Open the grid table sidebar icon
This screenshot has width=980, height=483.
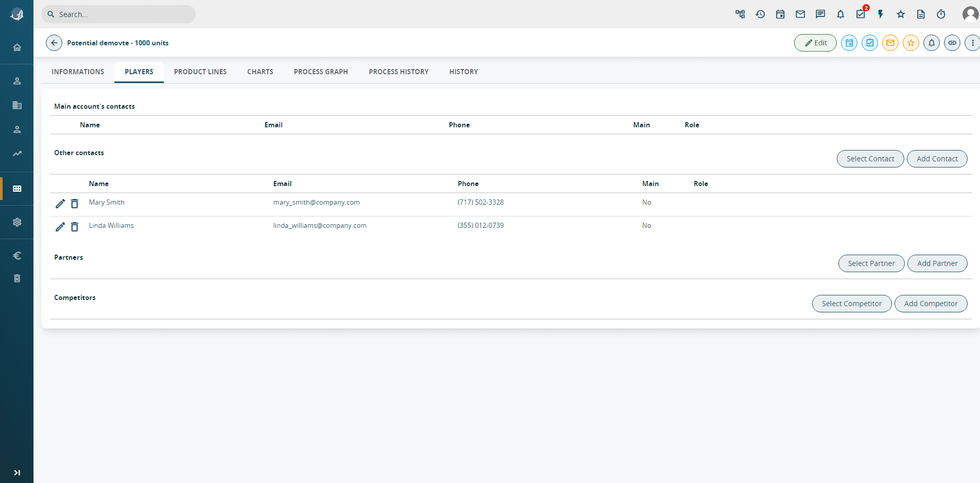tap(17, 189)
